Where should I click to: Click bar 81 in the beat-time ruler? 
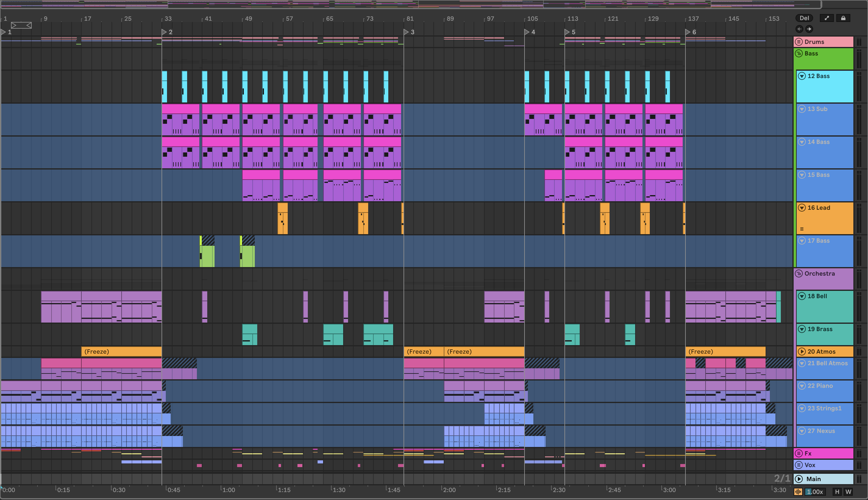410,19
